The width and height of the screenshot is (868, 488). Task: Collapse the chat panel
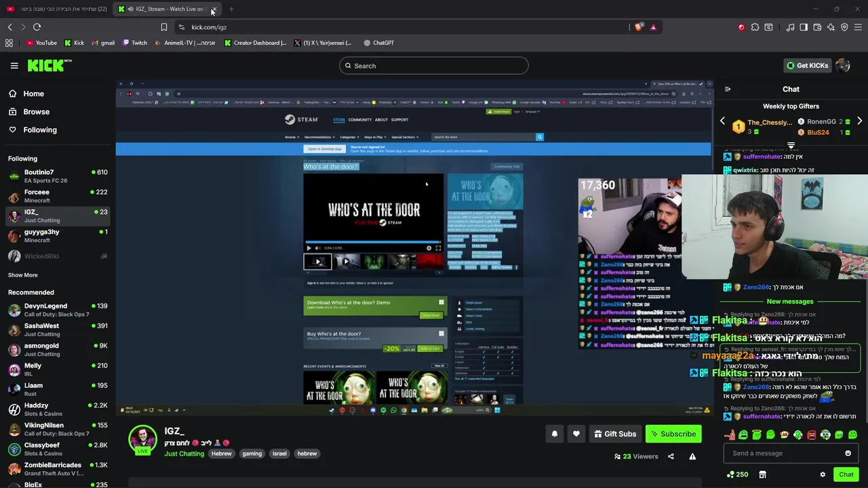[728, 89]
